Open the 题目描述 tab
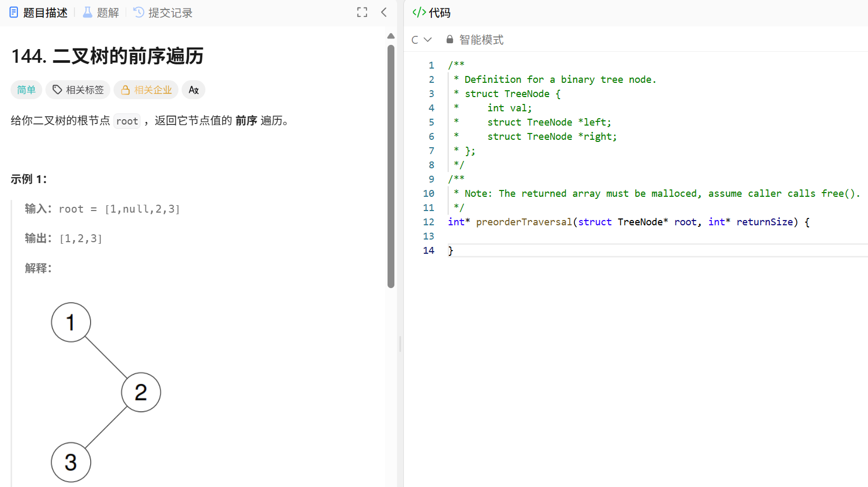 [x=39, y=13]
